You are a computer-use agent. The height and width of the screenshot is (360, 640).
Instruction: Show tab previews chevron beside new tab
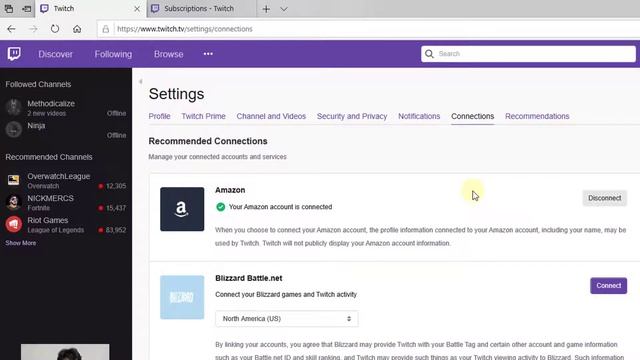(x=284, y=9)
